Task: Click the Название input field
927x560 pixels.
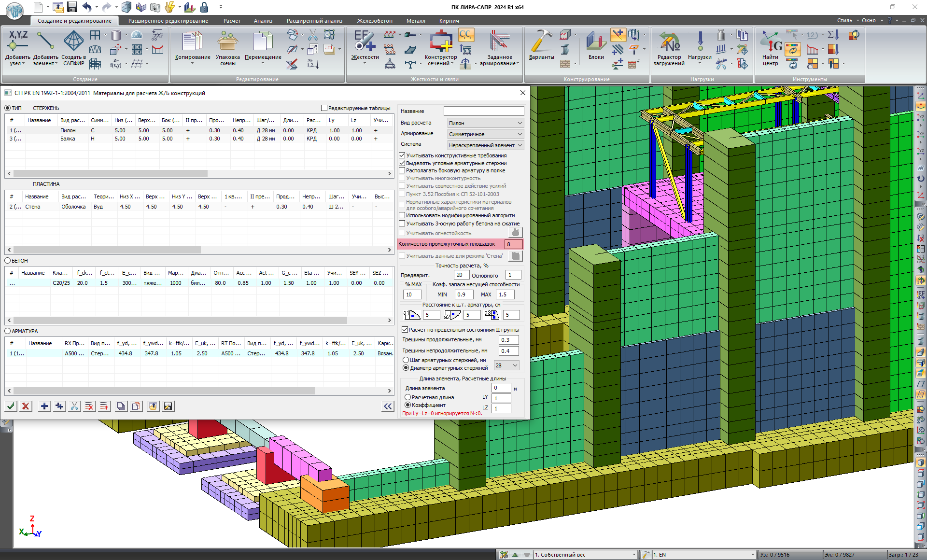Action: tap(484, 111)
